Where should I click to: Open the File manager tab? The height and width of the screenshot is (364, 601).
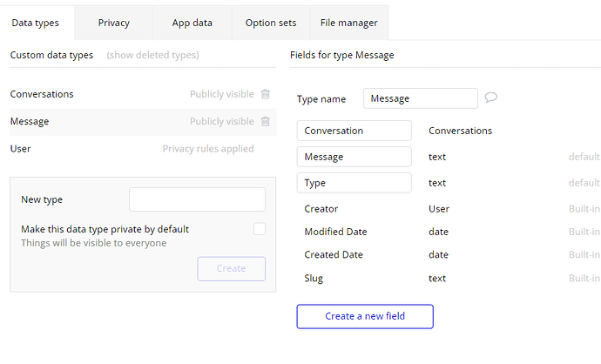(x=349, y=23)
